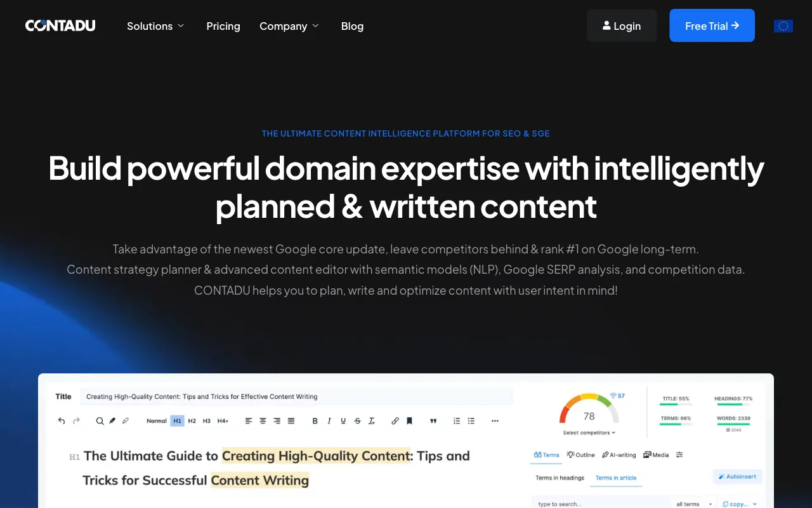Open the copy dropdown
The height and width of the screenshot is (508, 812).
(740, 504)
